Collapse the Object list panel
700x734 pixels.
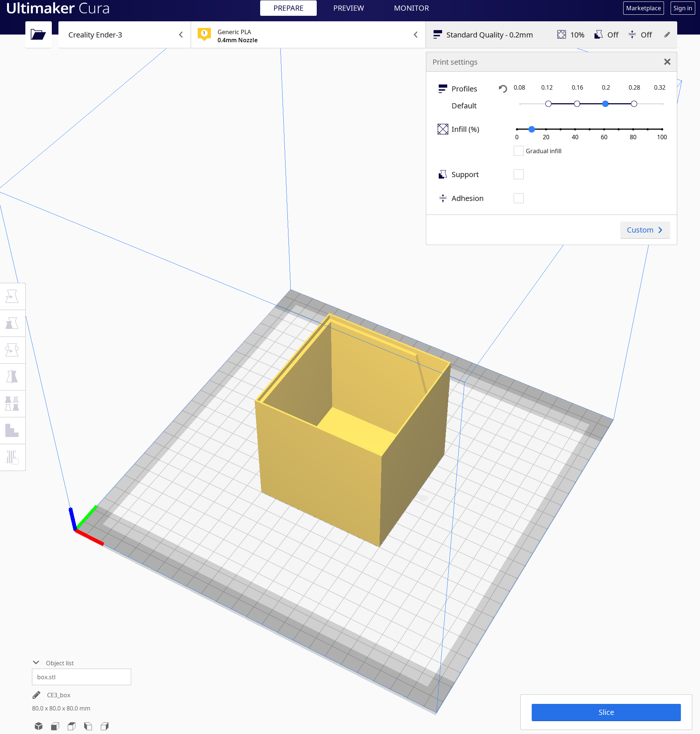36,662
